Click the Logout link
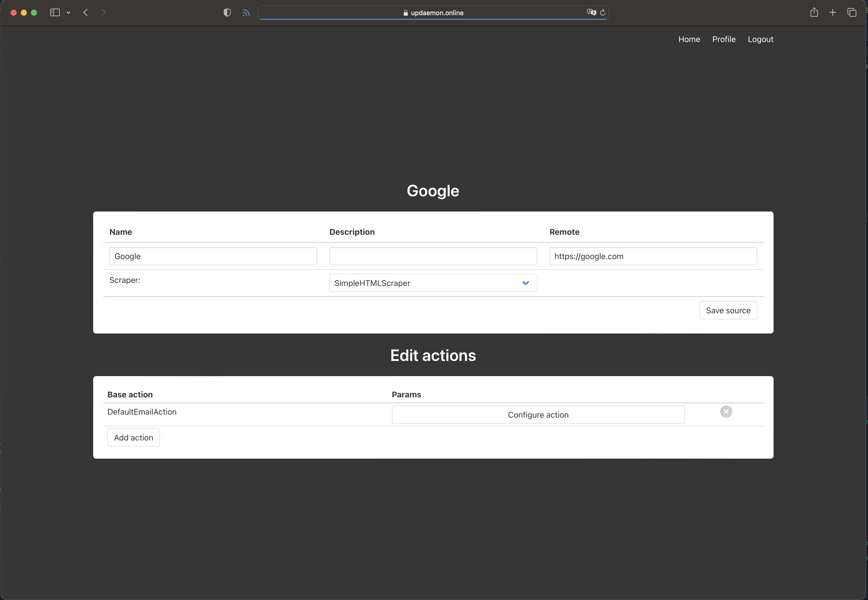This screenshot has width=868, height=600. [x=760, y=40]
